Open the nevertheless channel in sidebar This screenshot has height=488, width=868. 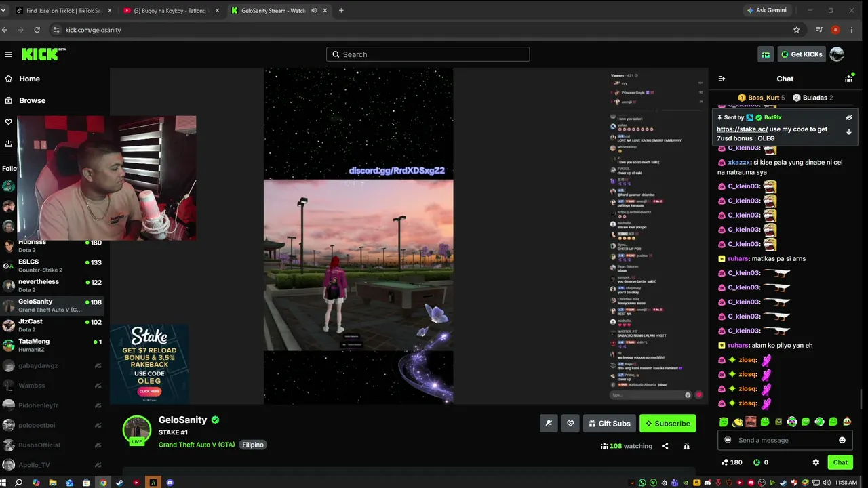(52, 285)
